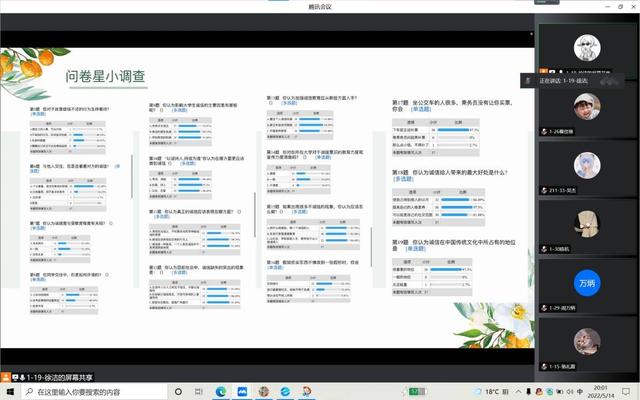640x400 pixels.
Task: Click the 万炳 blue avatar participant tile
Action: point(586,283)
